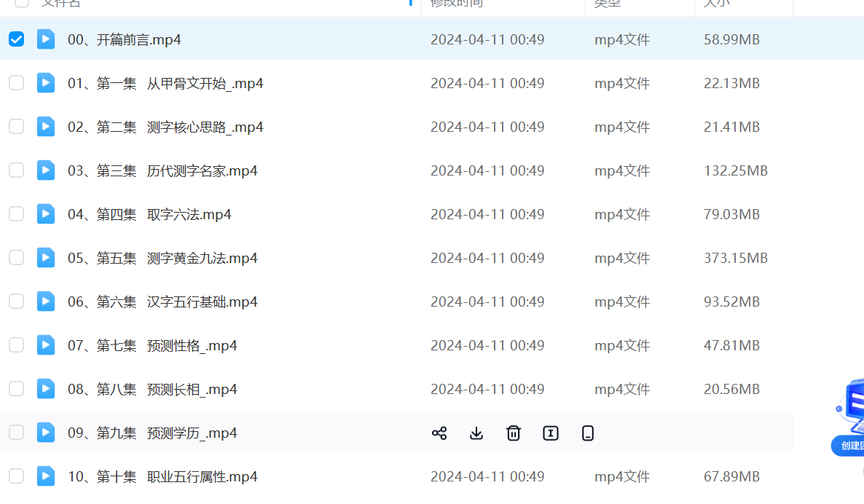Tick checkbox for 01 从甲骨文开始 file
864x504 pixels.
pyautogui.click(x=16, y=83)
